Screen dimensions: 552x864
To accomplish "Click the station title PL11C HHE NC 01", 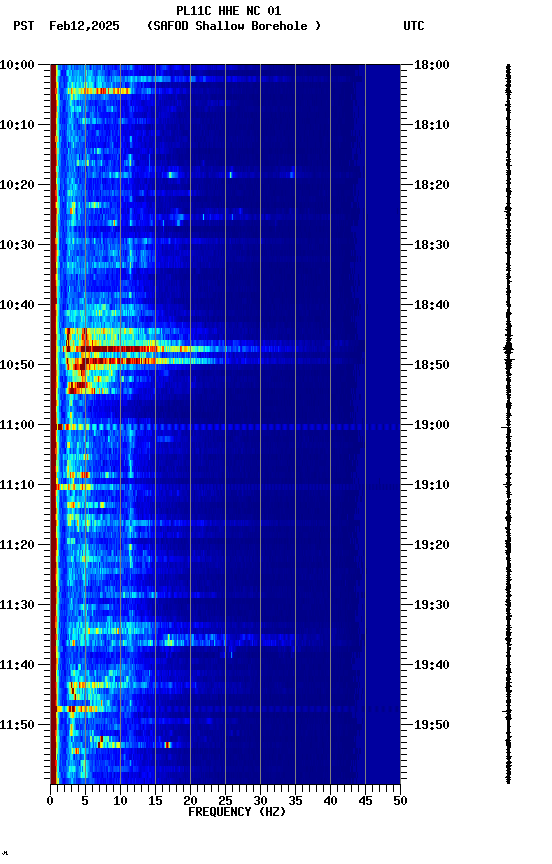I will 228,11.
